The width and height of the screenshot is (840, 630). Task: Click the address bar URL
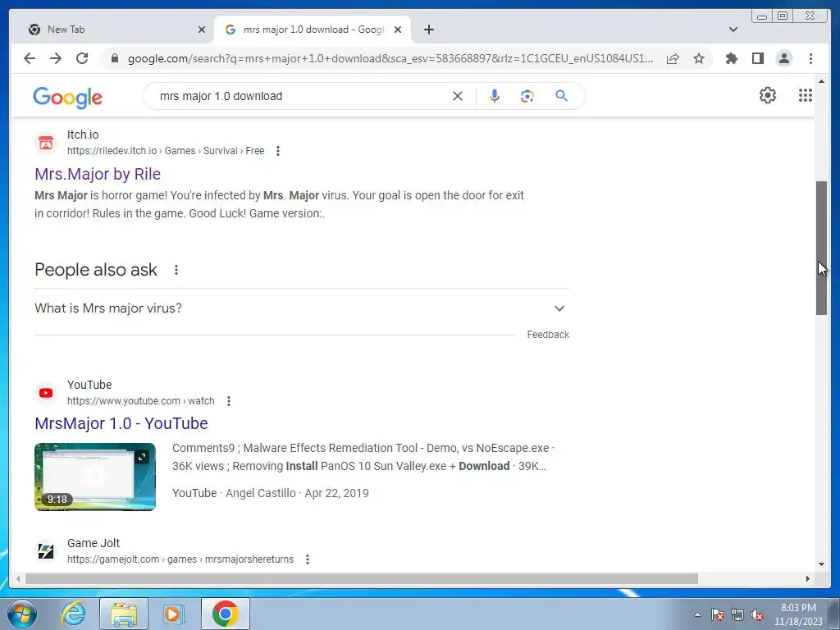pyautogui.click(x=390, y=58)
